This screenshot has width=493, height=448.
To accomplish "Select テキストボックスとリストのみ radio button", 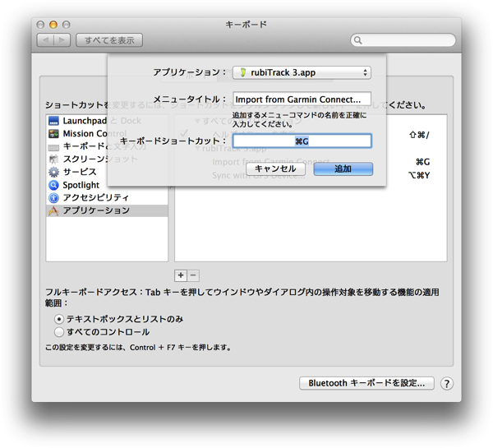I will pos(58,318).
